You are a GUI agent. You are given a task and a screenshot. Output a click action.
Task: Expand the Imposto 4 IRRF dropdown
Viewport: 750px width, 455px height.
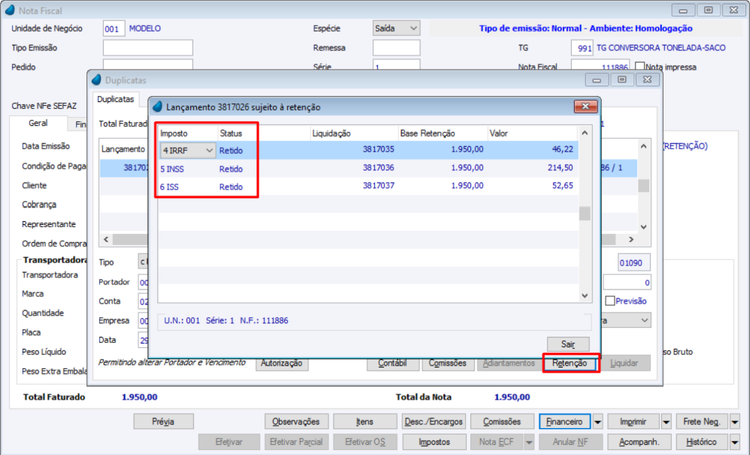(x=209, y=150)
